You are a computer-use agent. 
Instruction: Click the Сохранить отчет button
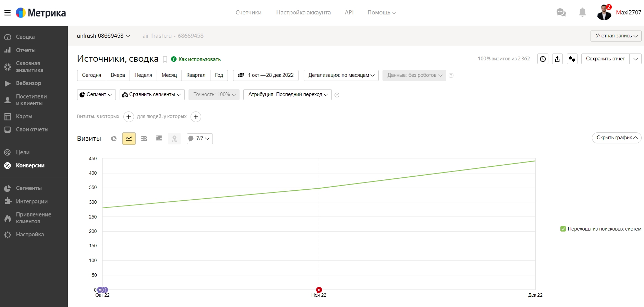point(605,59)
